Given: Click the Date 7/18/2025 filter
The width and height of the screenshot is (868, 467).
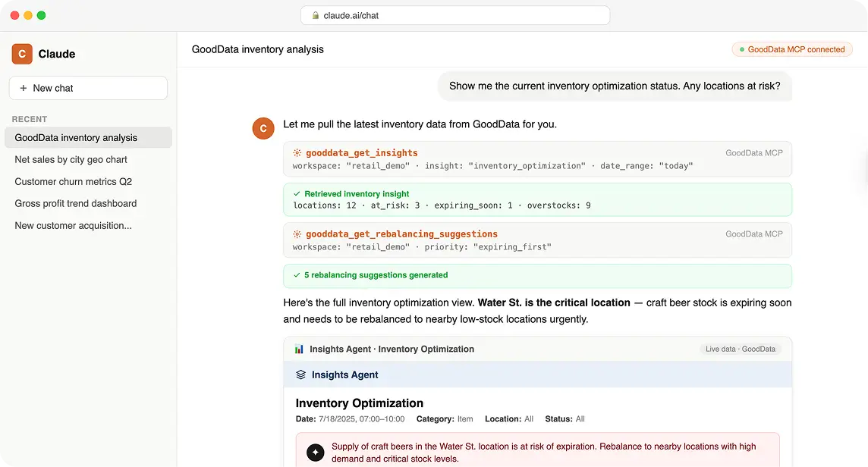Looking at the screenshot, I should tap(350, 419).
